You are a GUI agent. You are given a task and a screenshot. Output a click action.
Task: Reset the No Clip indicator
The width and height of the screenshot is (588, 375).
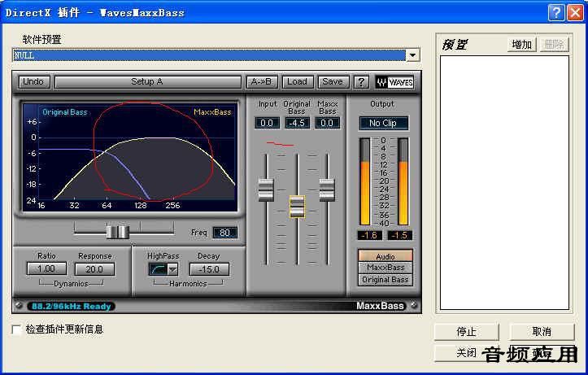pos(383,123)
